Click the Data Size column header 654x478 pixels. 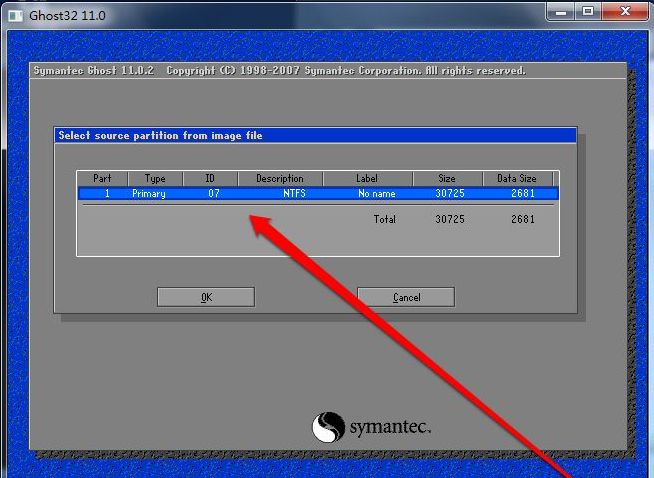coord(517,179)
